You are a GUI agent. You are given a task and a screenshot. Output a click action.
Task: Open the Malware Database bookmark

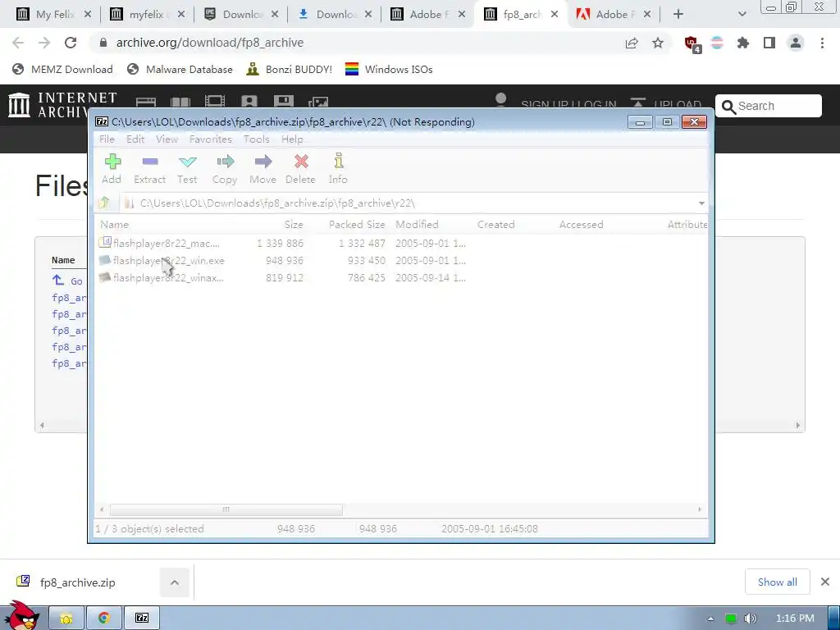point(180,70)
